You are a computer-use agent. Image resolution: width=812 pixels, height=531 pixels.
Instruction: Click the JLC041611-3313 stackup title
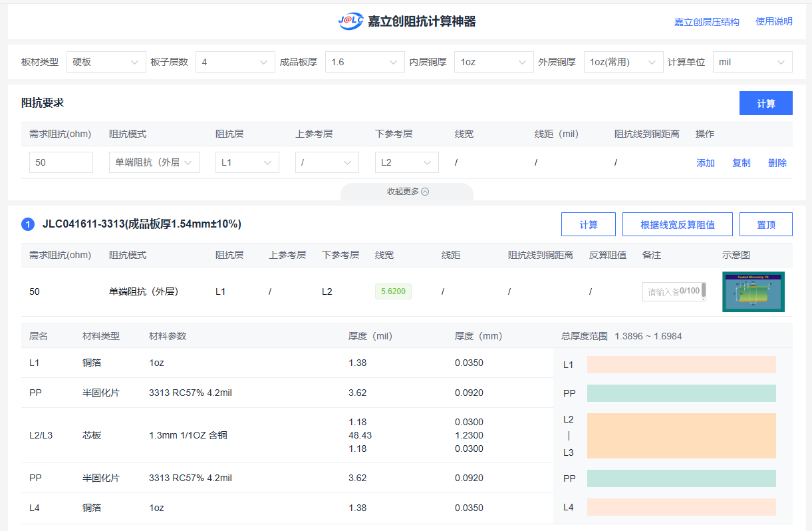coord(142,224)
